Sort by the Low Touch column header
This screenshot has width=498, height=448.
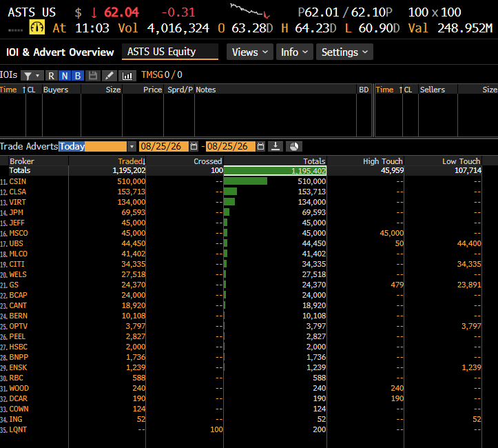(461, 161)
